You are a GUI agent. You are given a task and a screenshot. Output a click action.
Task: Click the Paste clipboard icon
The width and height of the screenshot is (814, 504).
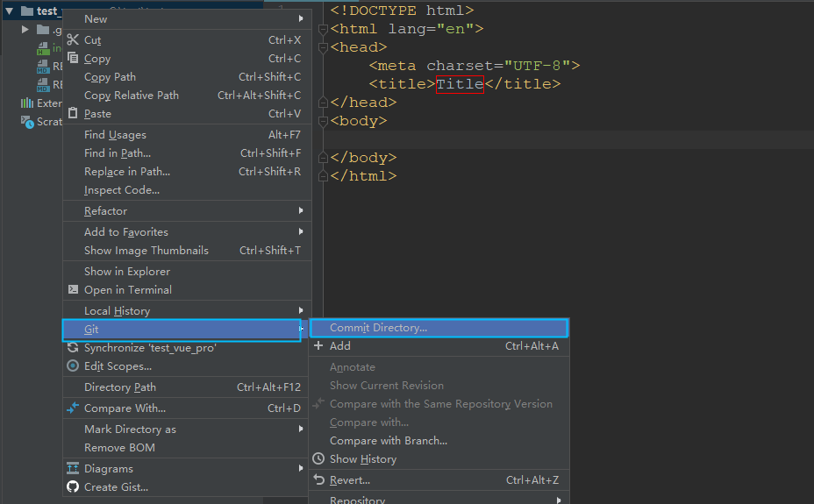tap(73, 114)
